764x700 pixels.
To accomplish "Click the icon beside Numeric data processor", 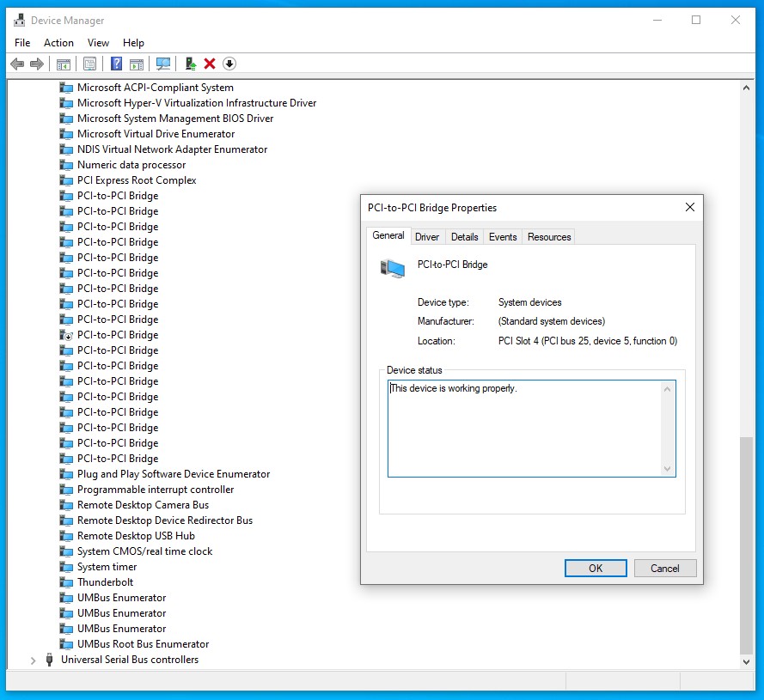I will (x=66, y=165).
